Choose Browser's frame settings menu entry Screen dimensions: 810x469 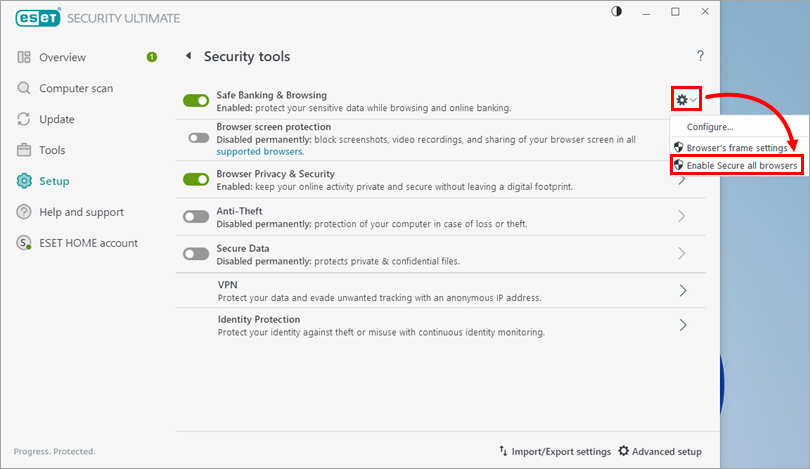tap(737, 148)
